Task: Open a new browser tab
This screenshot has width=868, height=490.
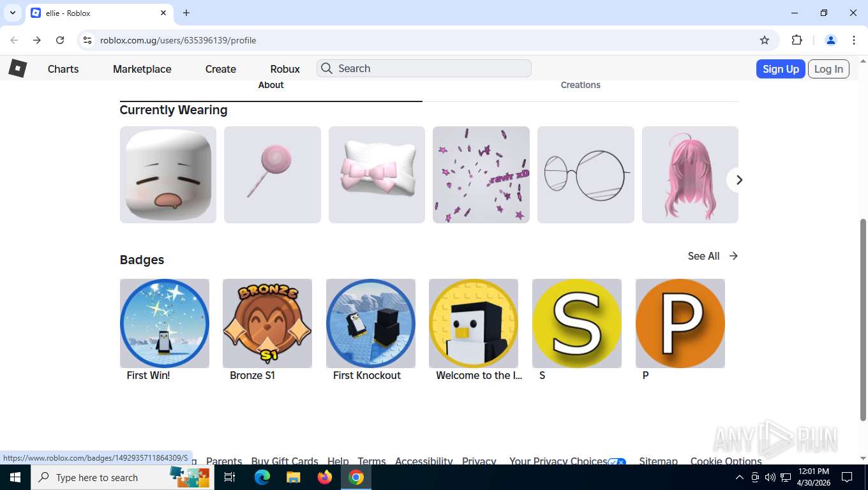Action: pos(186,13)
